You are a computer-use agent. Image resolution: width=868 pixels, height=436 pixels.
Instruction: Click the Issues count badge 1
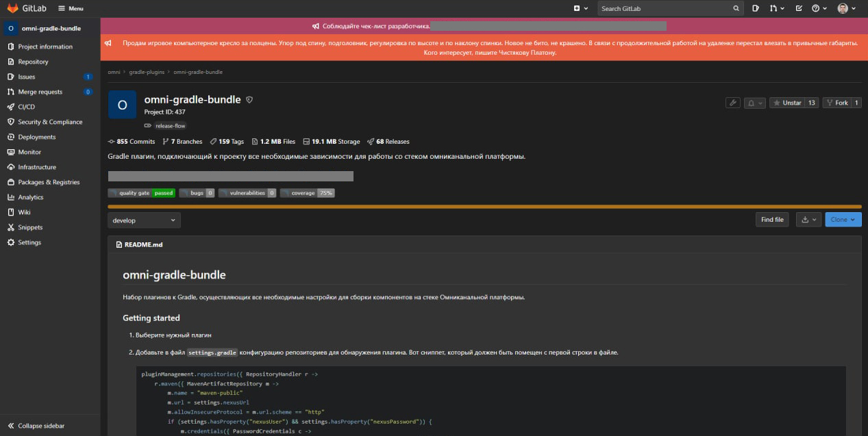pyautogui.click(x=88, y=77)
